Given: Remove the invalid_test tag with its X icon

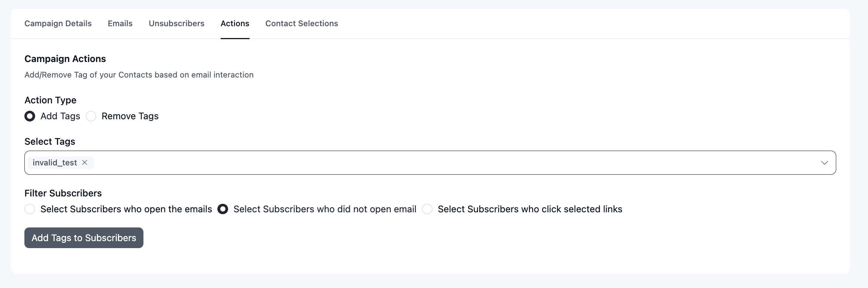Looking at the screenshot, I should point(85,162).
